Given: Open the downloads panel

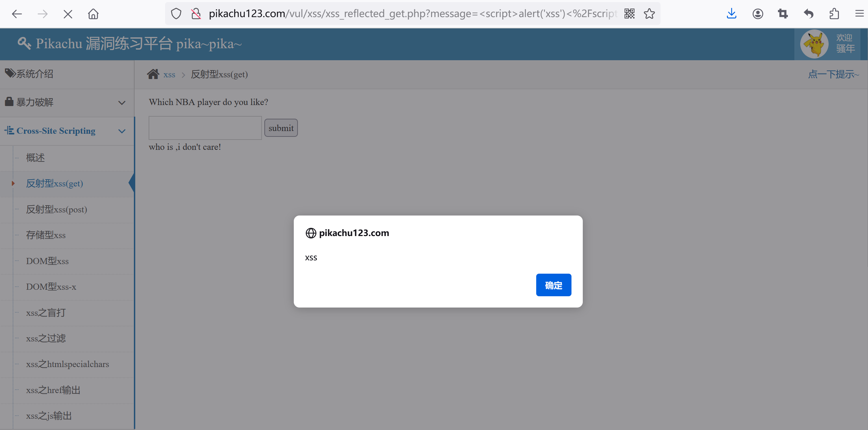Looking at the screenshot, I should coord(731,14).
